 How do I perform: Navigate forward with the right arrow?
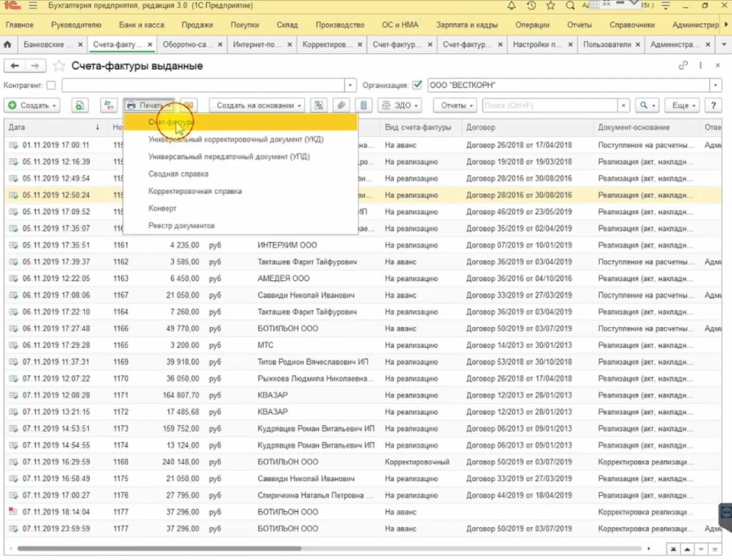pyautogui.click(x=35, y=66)
